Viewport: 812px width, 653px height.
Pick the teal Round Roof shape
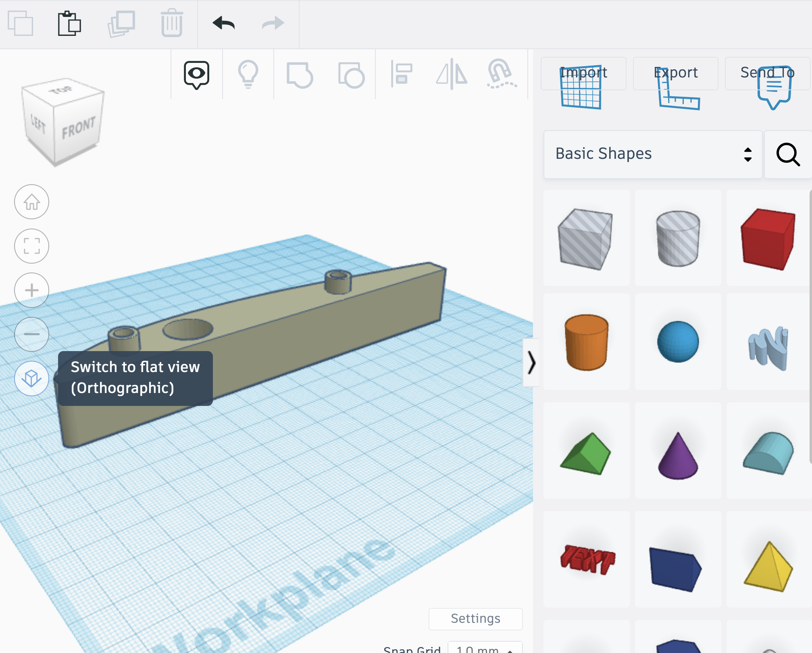[768, 451]
